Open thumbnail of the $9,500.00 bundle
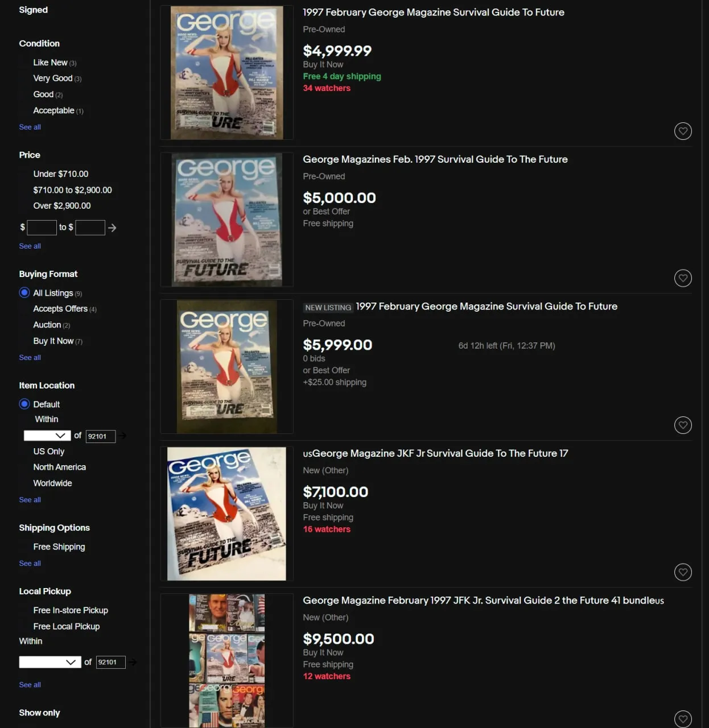 [227, 661]
